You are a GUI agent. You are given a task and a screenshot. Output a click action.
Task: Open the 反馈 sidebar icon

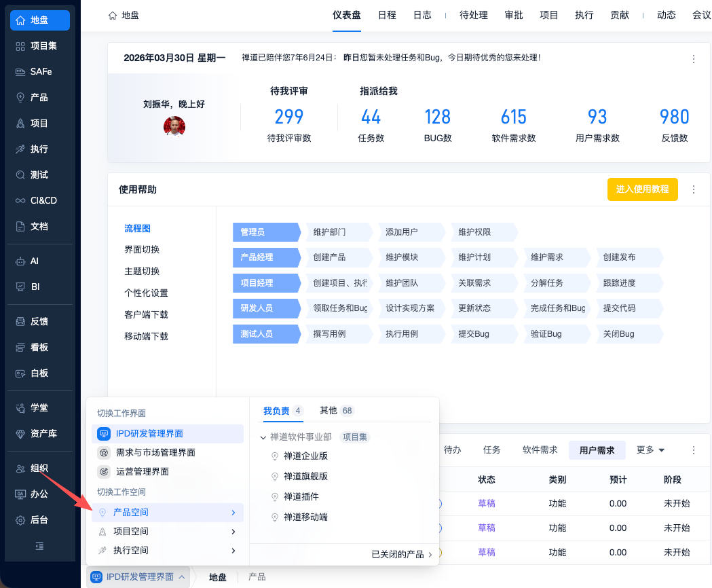pos(20,322)
